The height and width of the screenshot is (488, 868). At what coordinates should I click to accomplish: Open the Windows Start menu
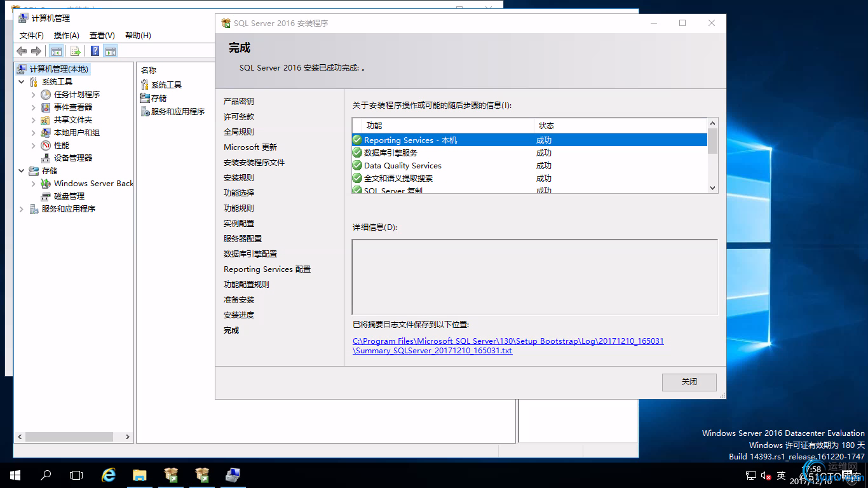pyautogui.click(x=15, y=475)
